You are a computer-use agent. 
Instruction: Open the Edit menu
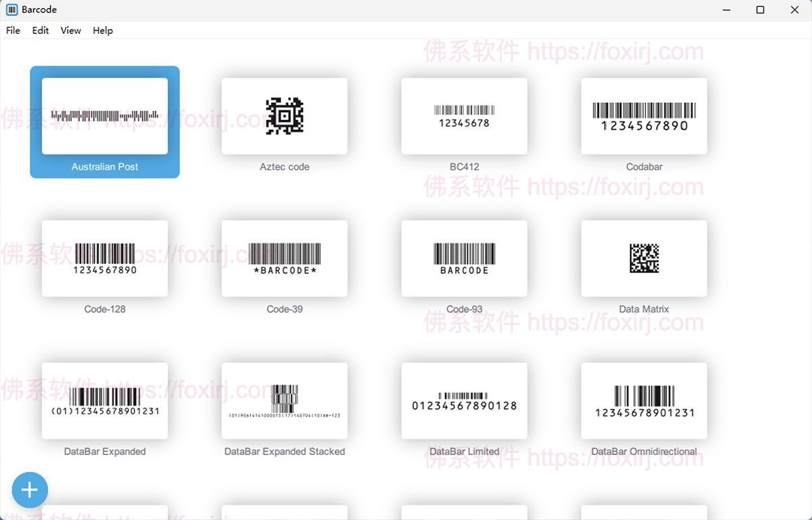[41, 30]
